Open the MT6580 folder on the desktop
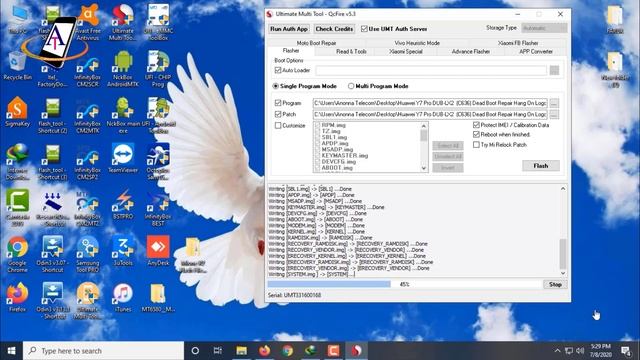The image size is (640, 360). [x=158, y=297]
